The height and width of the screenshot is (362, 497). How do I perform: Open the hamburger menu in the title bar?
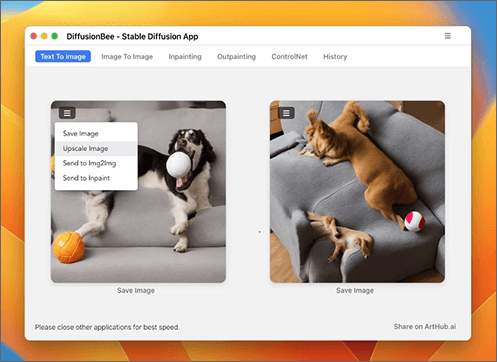click(x=448, y=36)
